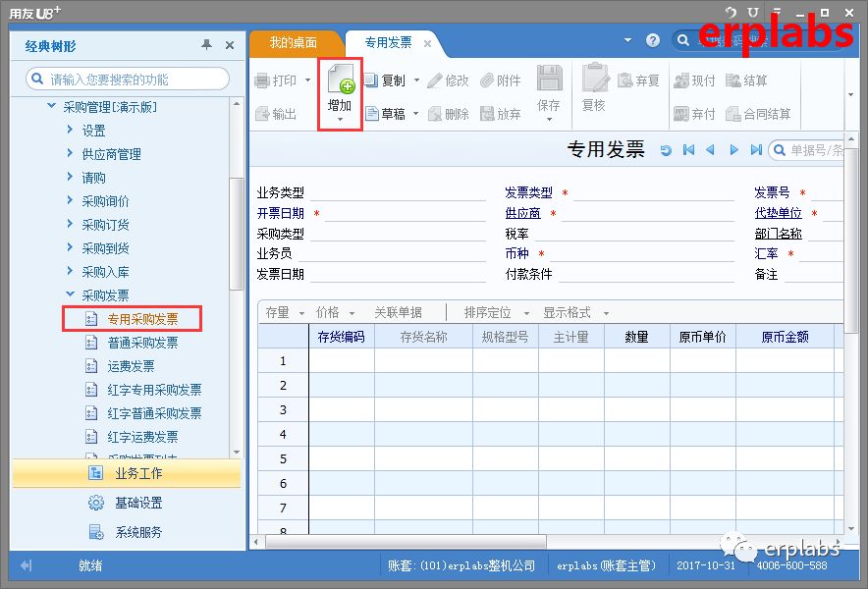Image resolution: width=868 pixels, height=589 pixels.
Task: Click the 数量 column header
Action: (636, 337)
